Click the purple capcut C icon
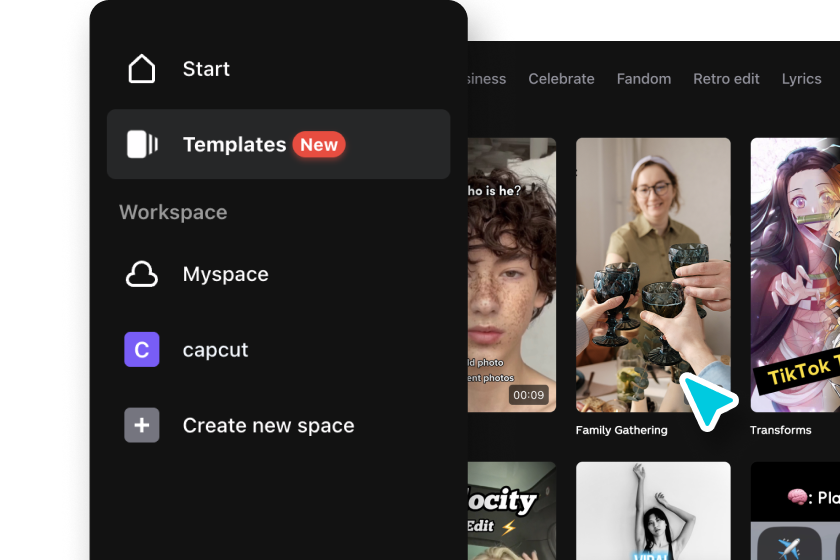 click(x=141, y=349)
